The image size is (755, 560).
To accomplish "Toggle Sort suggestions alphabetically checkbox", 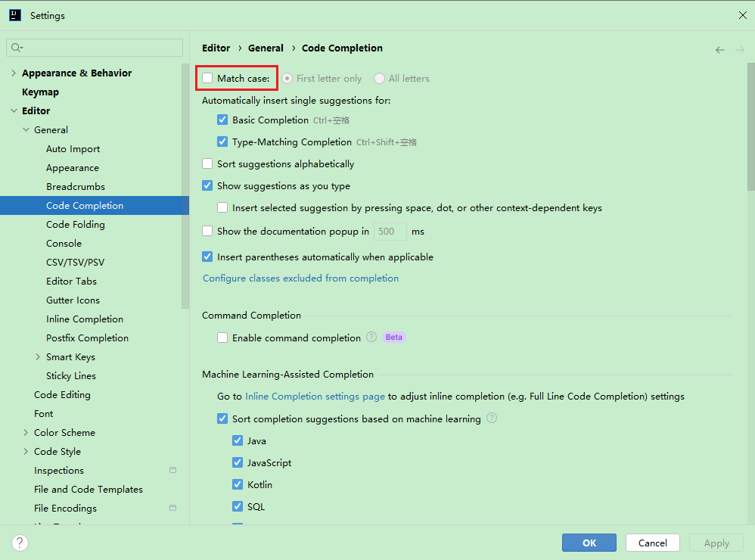I will [208, 163].
